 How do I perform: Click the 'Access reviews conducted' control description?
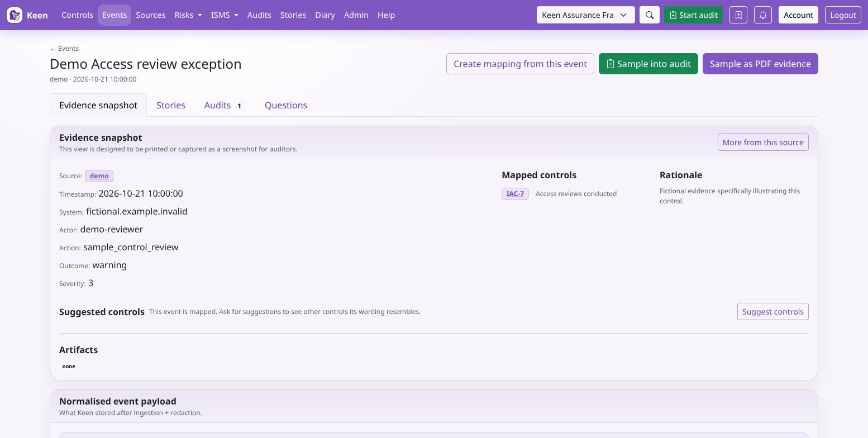click(x=576, y=194)
